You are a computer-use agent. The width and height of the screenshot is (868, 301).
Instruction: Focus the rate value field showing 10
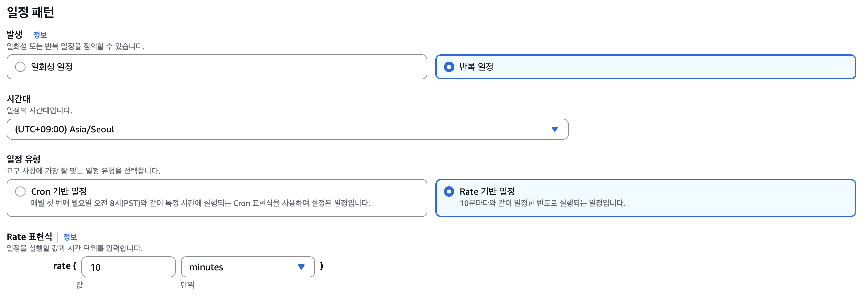[x=128, y=267]
